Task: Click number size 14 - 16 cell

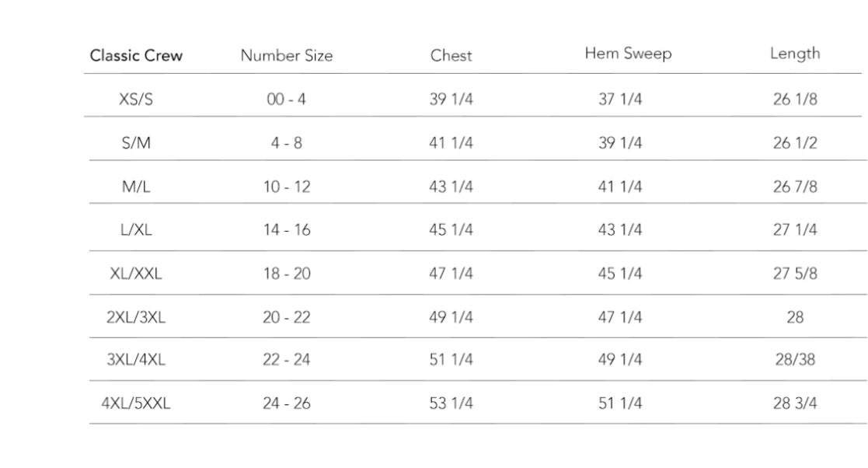Action: pyautogui.click(x=286, y=230)
